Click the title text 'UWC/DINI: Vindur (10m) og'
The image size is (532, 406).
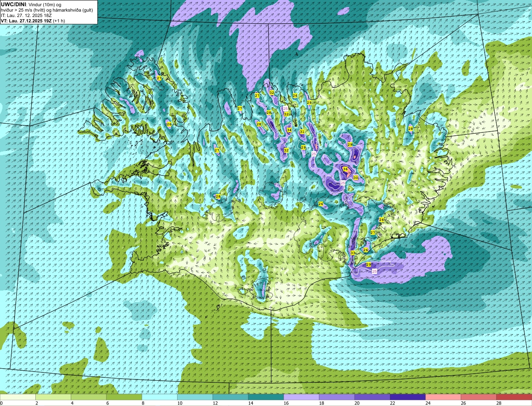[31, 4]
